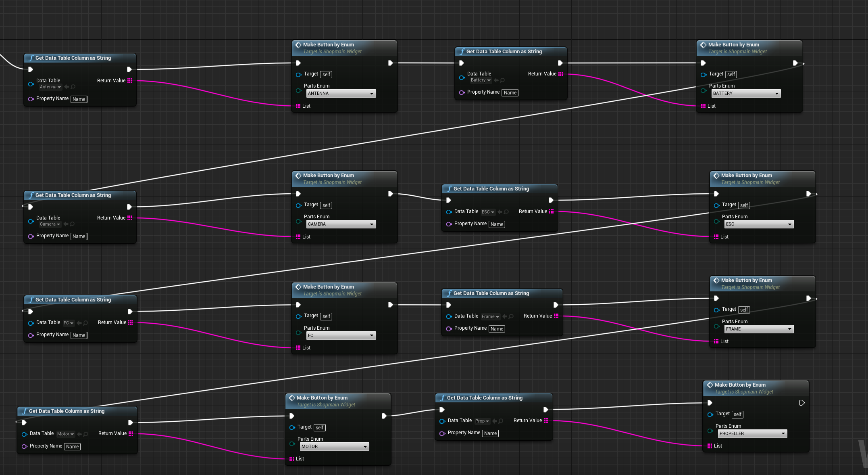This screenshot has width=868, height=475.
Task: Click the Return Value array pin on ESC node
Action: (551, 211)
